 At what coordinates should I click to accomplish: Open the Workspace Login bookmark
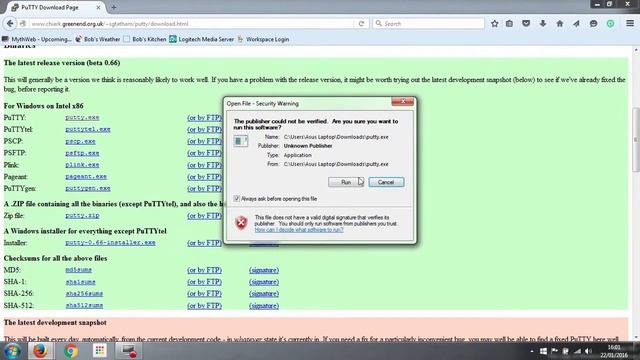[263, 39]
